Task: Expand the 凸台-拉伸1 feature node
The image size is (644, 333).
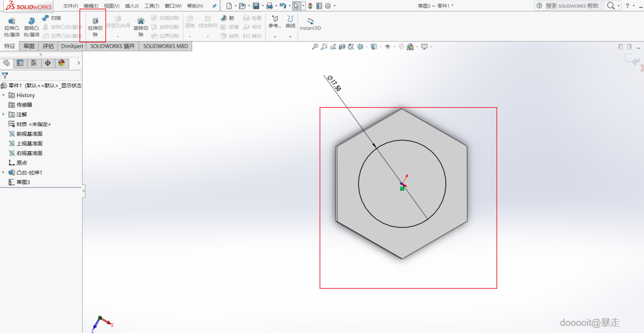Action: (4, 173)
